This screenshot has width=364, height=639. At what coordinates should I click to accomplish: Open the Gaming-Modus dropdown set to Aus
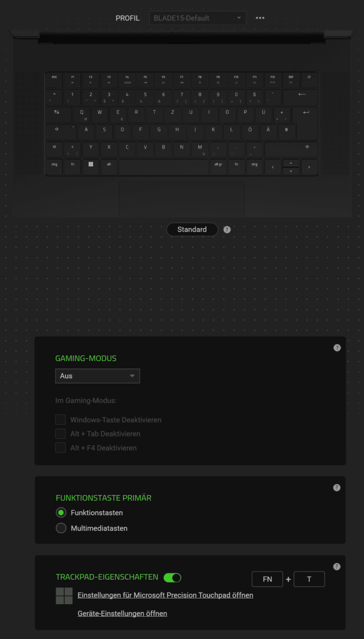98,376
